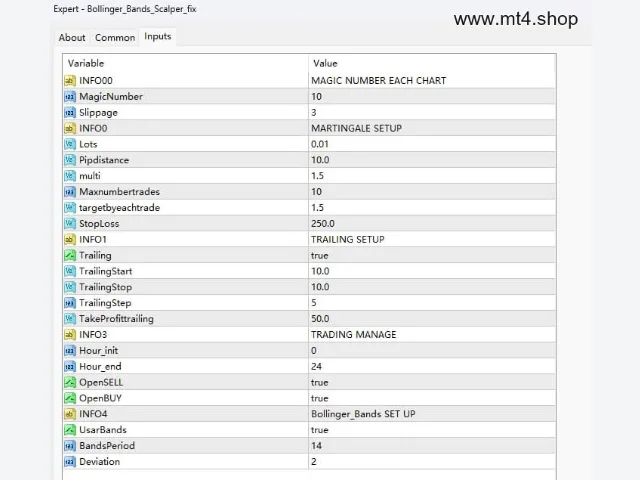Select the TakeProfittrailing value 50.0
Screen dimensions: 640x480
click(x=320, y=319)
